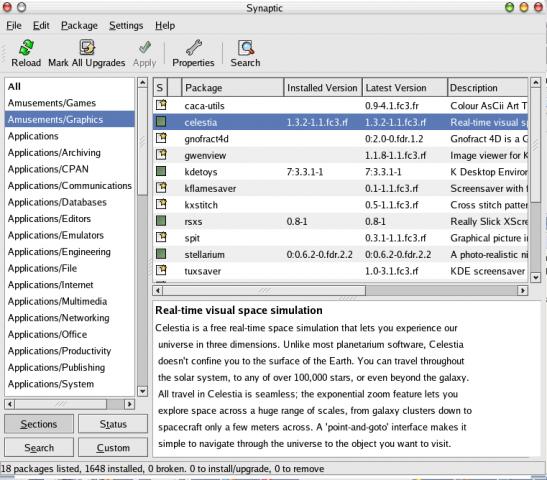Click the Search magnifier toolbar icon
The width and height of the screenshot is (547, 480).
(x=246, y=47)
